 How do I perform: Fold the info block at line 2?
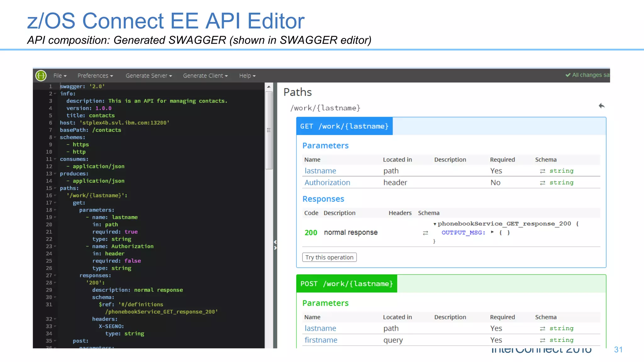click(x=55, y=94)
